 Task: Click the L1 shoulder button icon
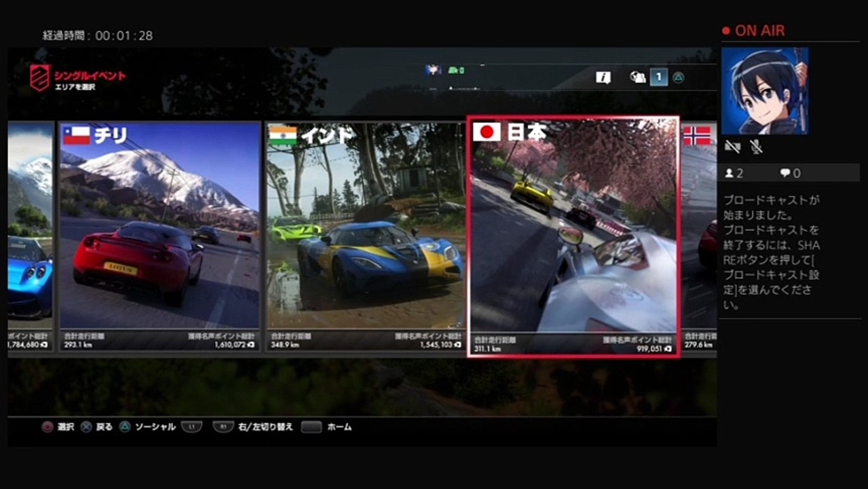[191, 427]
